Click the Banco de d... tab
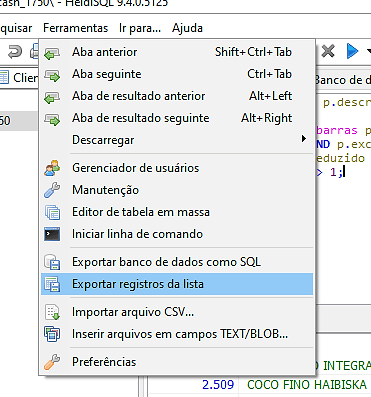This screenshot has height=397, width=371. click(x=342, y=80)
